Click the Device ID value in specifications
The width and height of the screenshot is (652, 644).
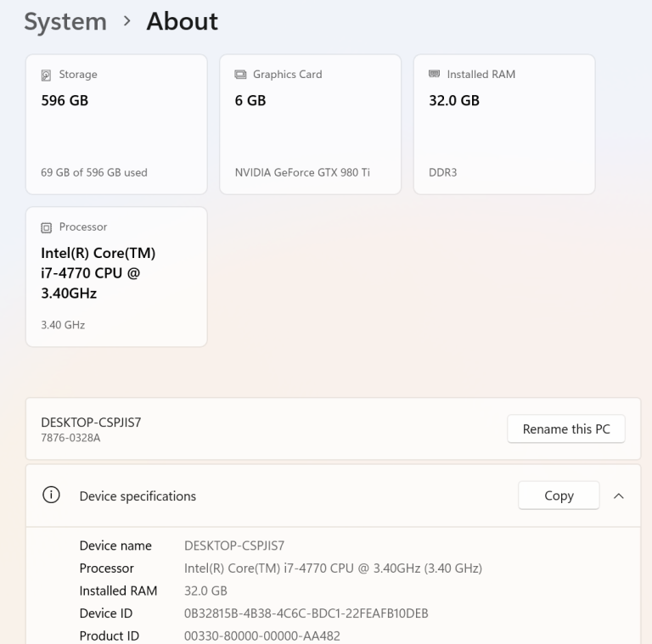tap(306, 613)
